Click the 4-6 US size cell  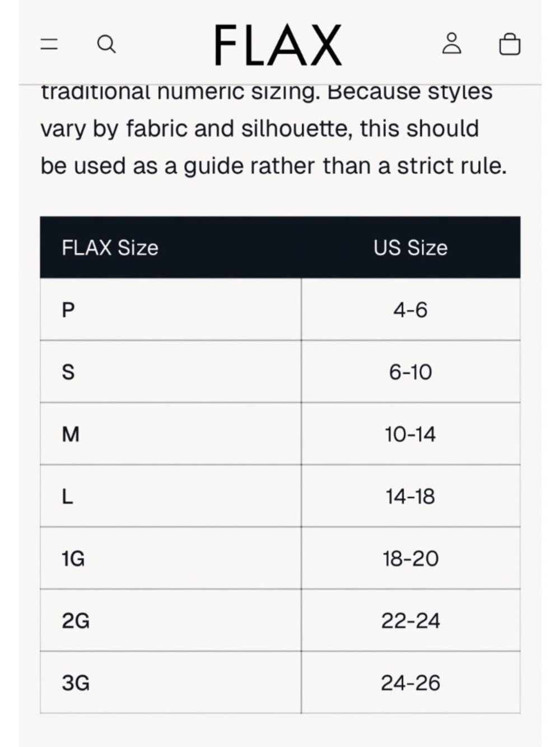(410, 309)
